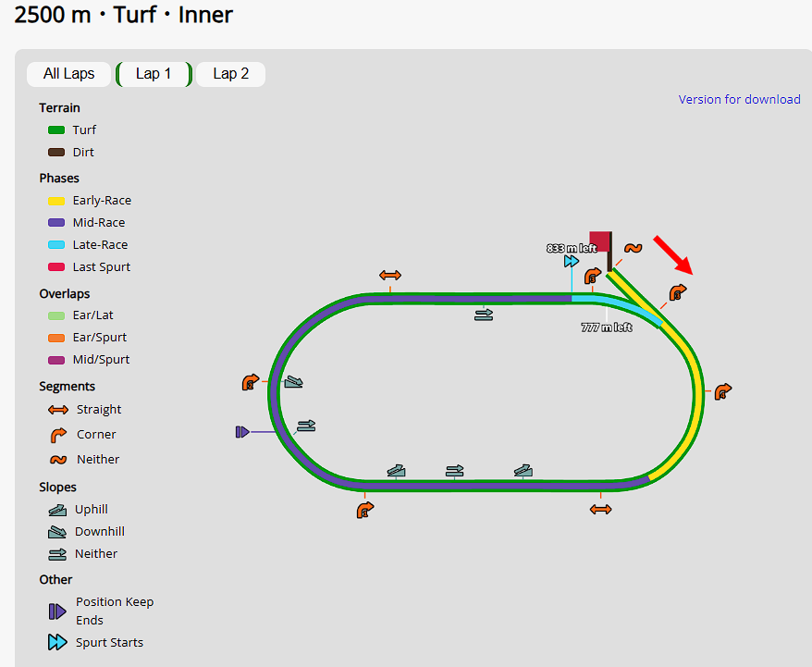The image size is (812, 667).
Task: Select the Corner 1 marker below the track
Action: point(365,510)
